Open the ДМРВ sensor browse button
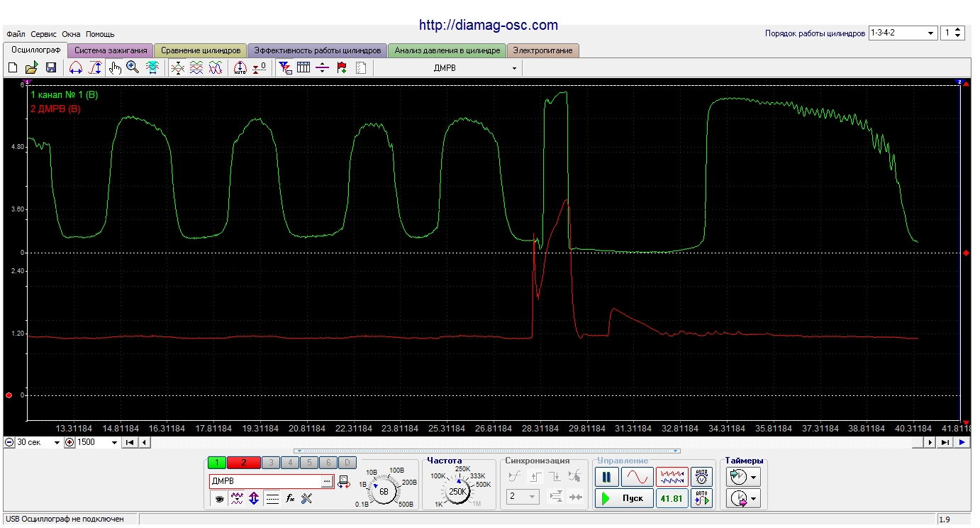Screen dimensions: 980x528 coord(326,481)
